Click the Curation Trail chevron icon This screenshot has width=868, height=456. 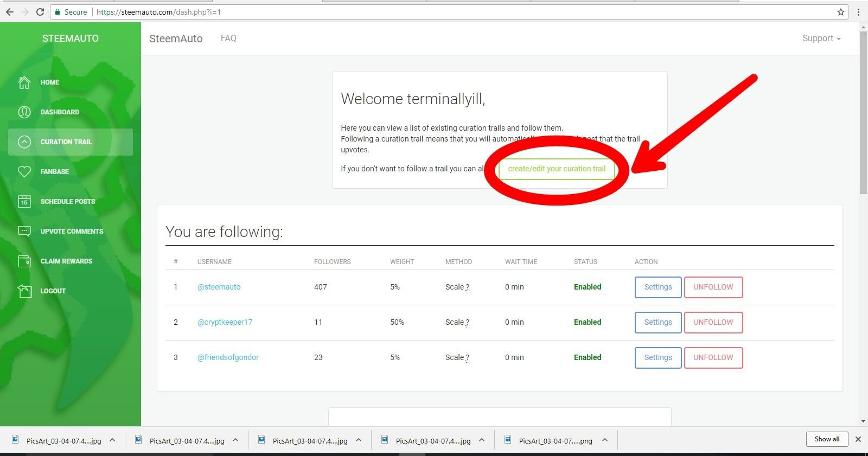[x=24, y=142]
